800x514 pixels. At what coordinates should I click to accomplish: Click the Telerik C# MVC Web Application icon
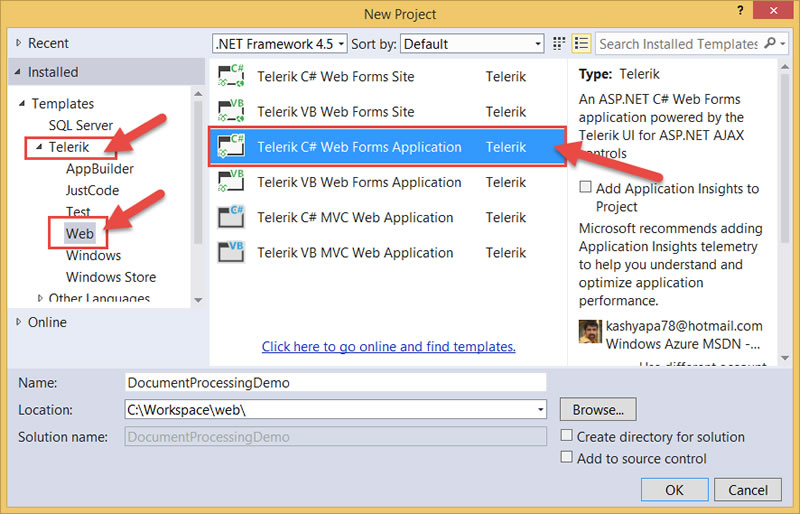(x=231, y=217)
